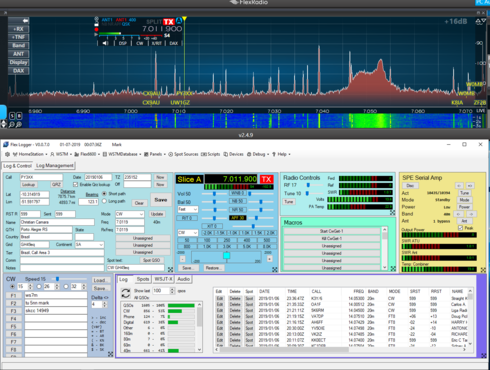Open the Fast AGC dropdown in Slice A

pyautogui.click(x=188, y=209)
